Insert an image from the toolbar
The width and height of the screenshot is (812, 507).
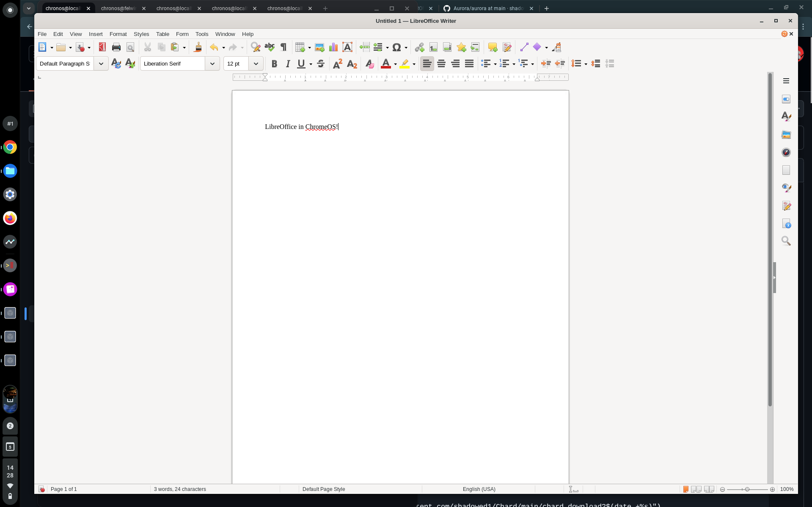click(x=319, y=47)
